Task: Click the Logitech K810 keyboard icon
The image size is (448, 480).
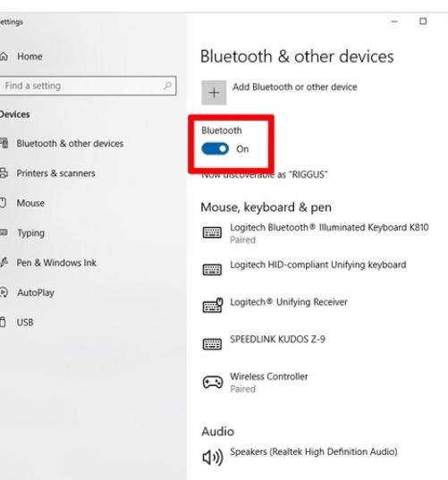Action: point(212,232)
